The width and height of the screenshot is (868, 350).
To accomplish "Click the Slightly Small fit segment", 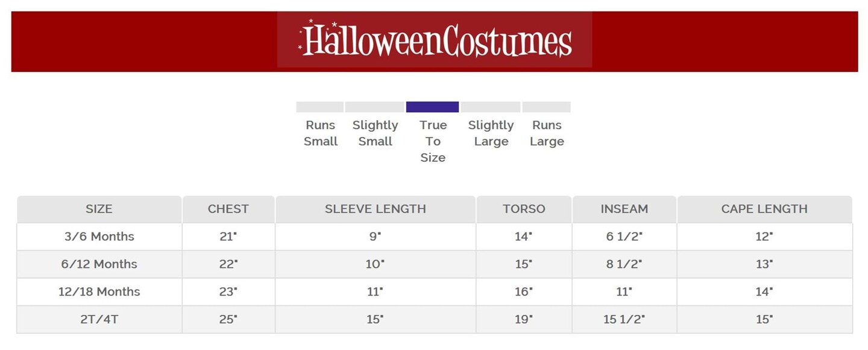I will click(374, 107).
